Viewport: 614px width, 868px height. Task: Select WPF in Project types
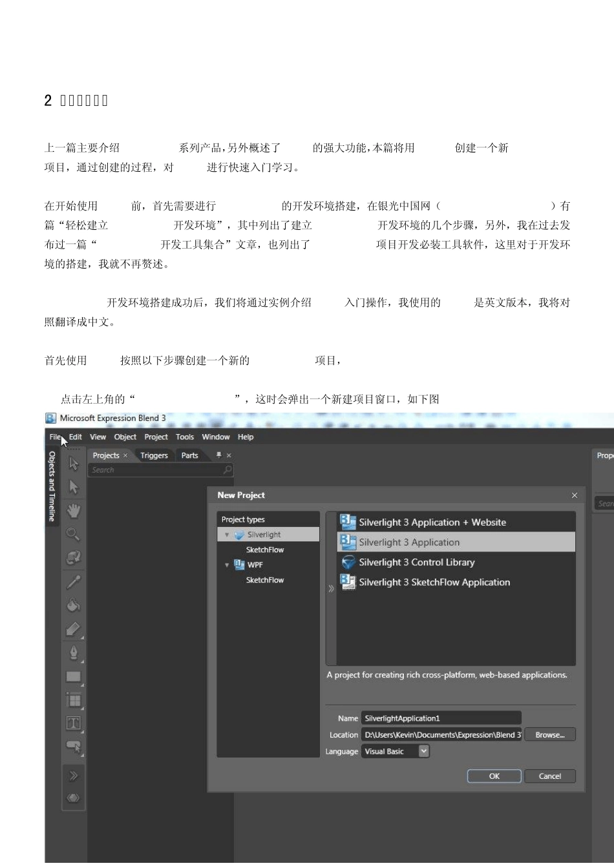[x=255, y=564]
